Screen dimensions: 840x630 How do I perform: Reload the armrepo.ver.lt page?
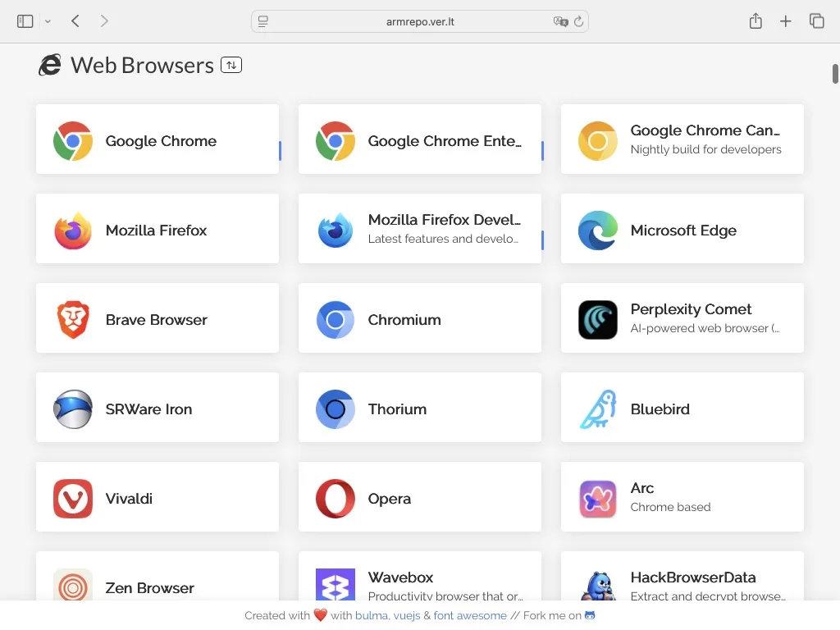[x=578, y=21]
